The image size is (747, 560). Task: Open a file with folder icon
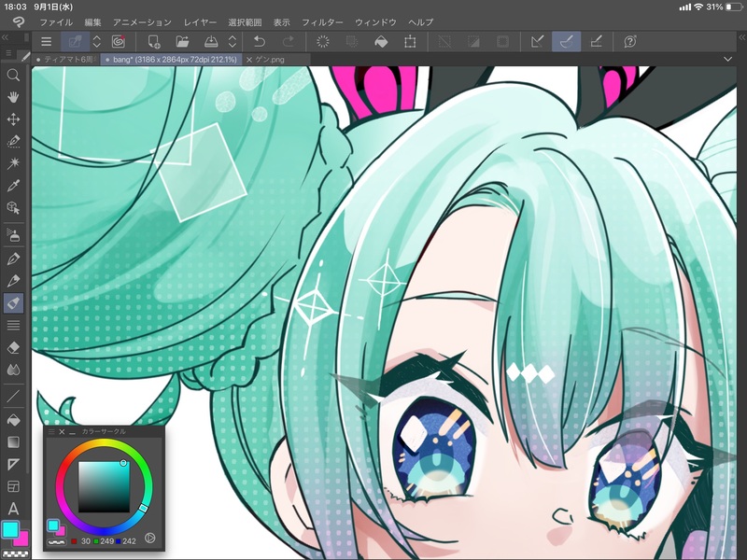click(x=182, y=42)
